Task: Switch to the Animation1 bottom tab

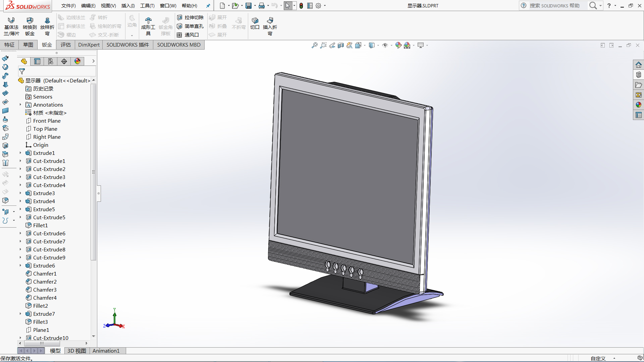Action: [106, 351]
